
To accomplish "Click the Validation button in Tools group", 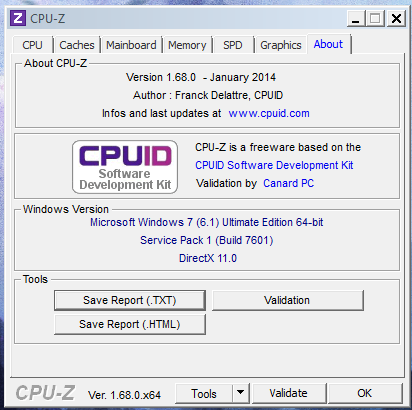I will pos(287,300).
